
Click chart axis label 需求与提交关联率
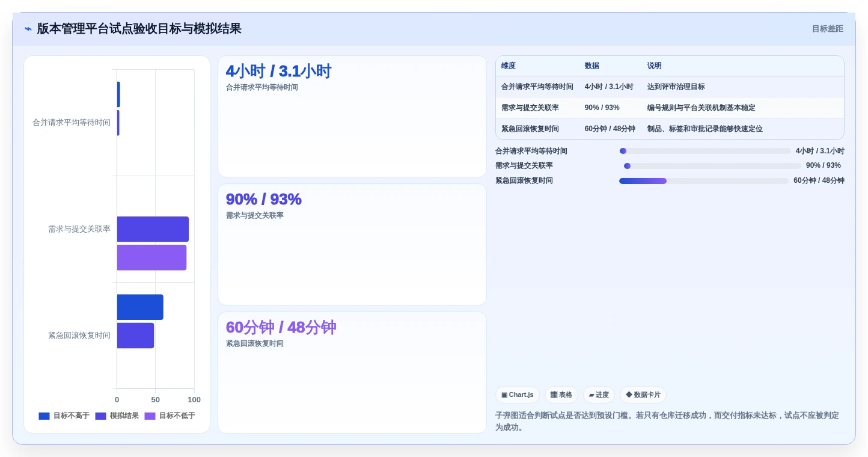[x=79, y=229]
